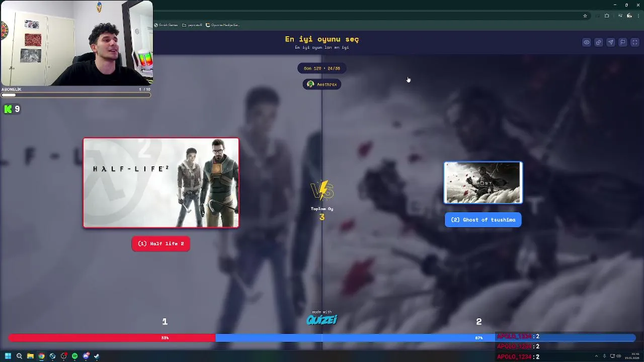
Task: Click the Son 128 • 24/38 round indicator
Action: coord(322,68)
